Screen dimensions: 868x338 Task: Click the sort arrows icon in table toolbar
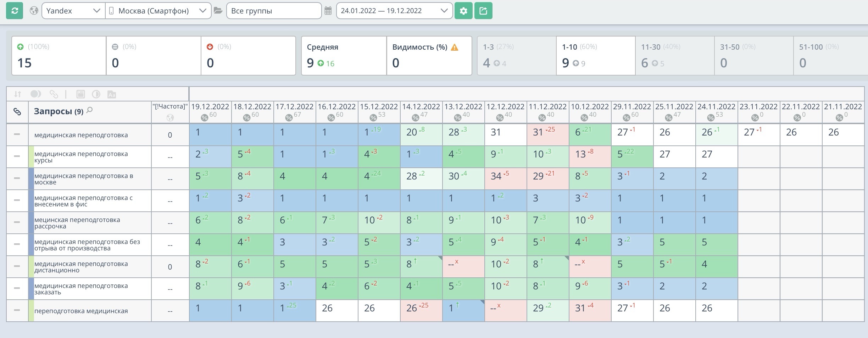tap(17, 94)
